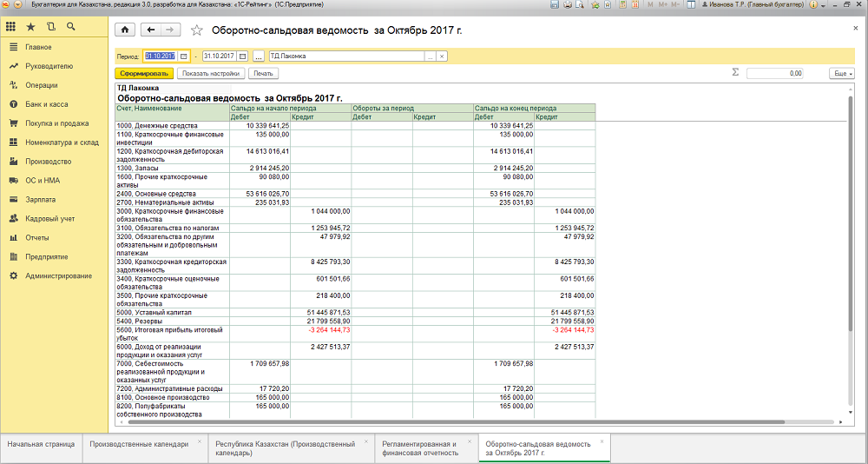Go to the home page icon
Screen dimensions: 868x464
click(125, 30)
